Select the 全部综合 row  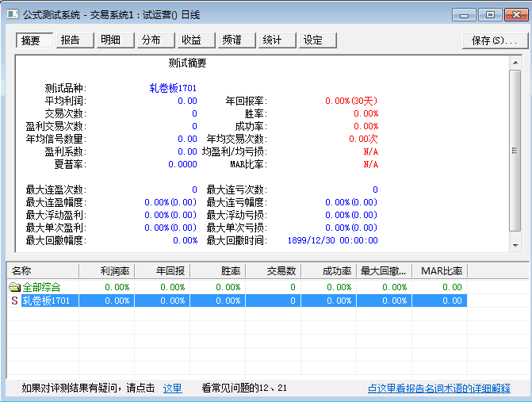coord(237,287)
